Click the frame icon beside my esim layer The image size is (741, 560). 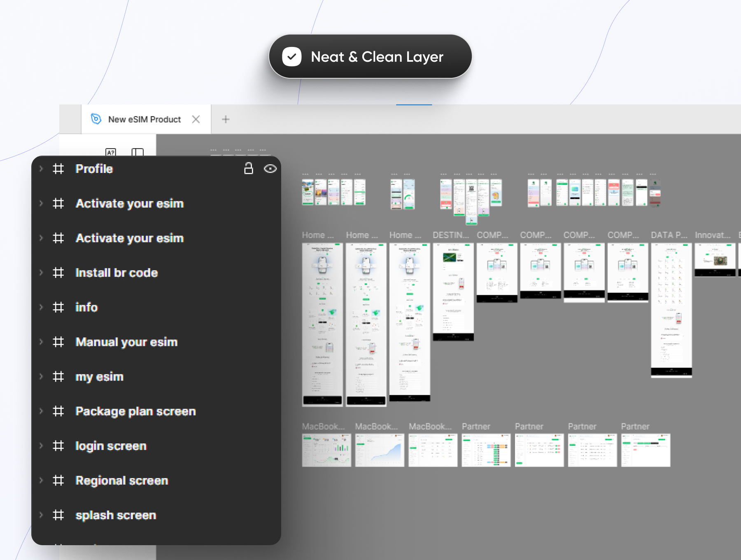(58, 376)
